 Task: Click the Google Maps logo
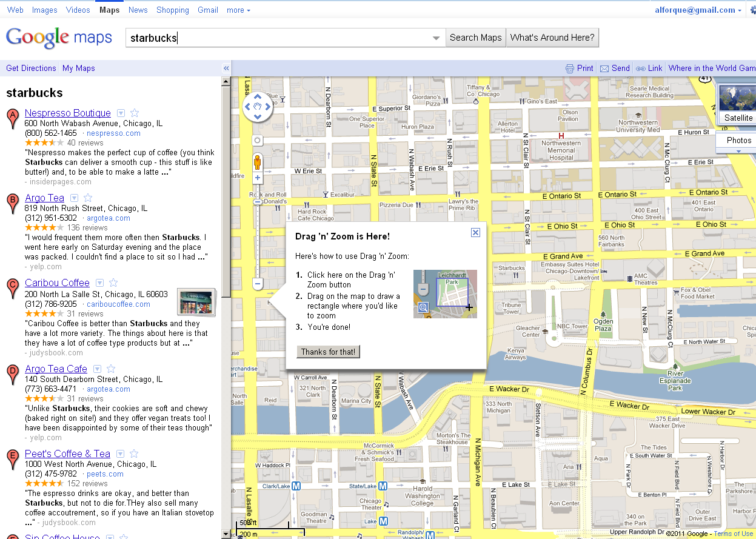point(59,38)
